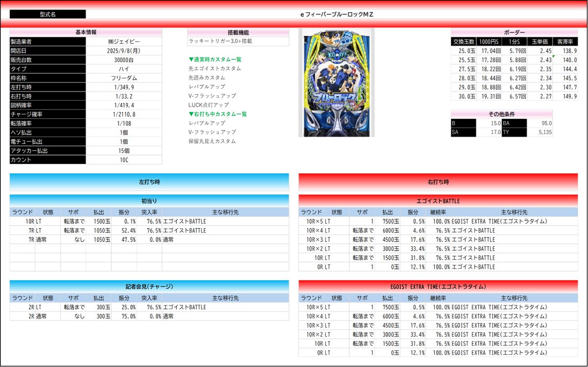Select the 型式名 label box
The image size is (588, 367).
point(48,14)
